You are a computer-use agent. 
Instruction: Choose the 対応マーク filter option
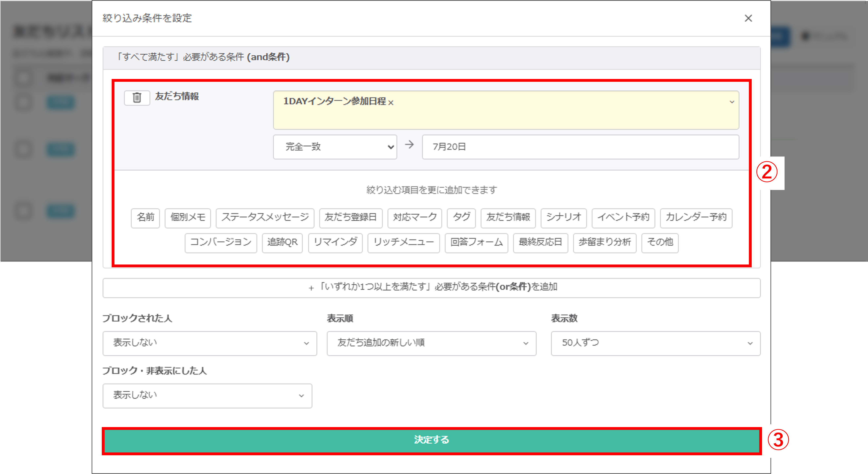(415, 218)
